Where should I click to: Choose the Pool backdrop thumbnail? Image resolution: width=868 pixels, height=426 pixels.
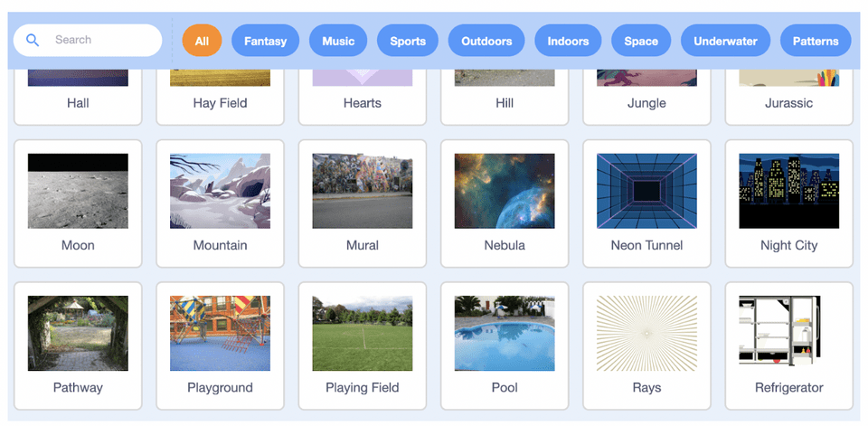pyautogui.click(x=505, y=346)
